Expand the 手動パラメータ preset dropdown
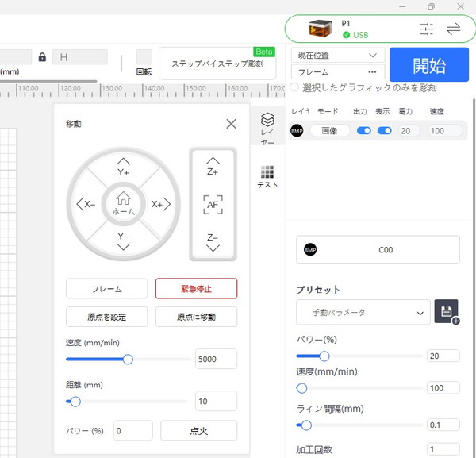This screenshot has height=458, width=476. [363, 313]
